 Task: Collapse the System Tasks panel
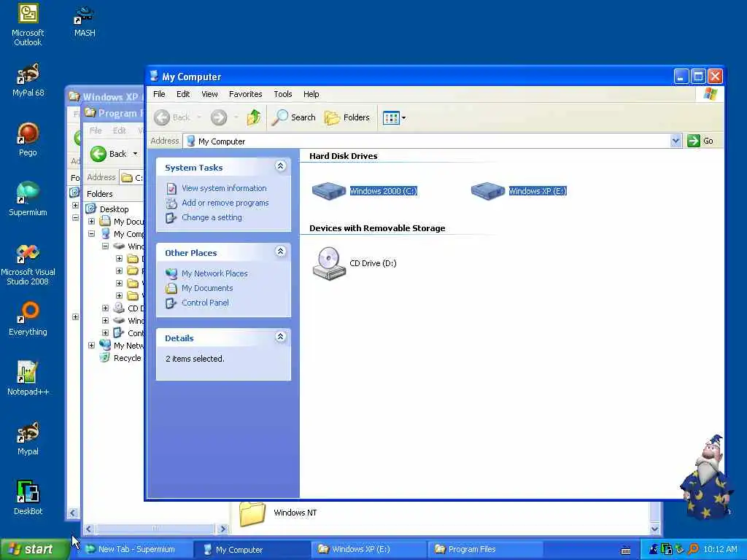[x=281, y=166]
